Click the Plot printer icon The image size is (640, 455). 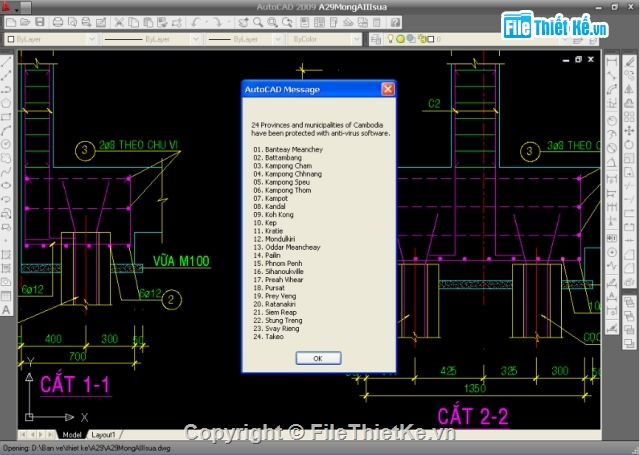58,22
